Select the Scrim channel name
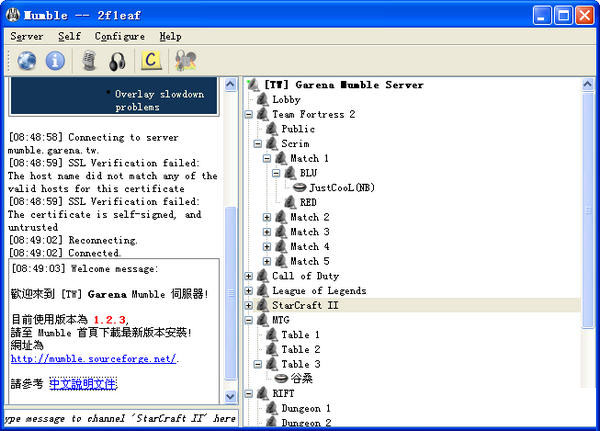Image resolution: width=600 pixels, height=431 pixels. (x=295, y=144)
